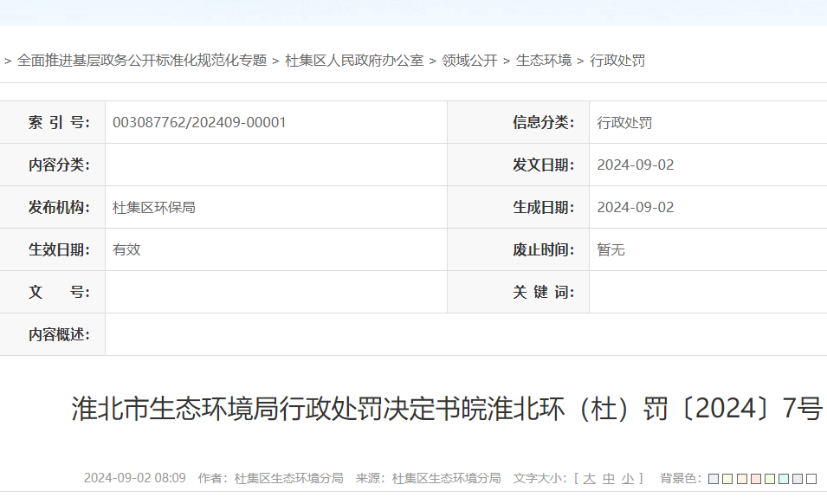Image resolution: width=827 pixels, height=504 pixels.
Task: Click the 发布机构 label cell
Action: 52,207
